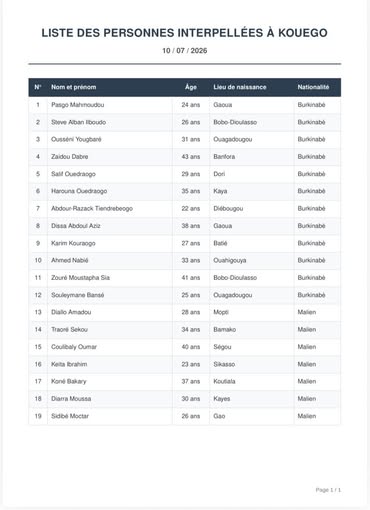Select the name Sidibé Moctar
Screen dimensions: 370x510
pyautogui.click(x=70, y=416)
